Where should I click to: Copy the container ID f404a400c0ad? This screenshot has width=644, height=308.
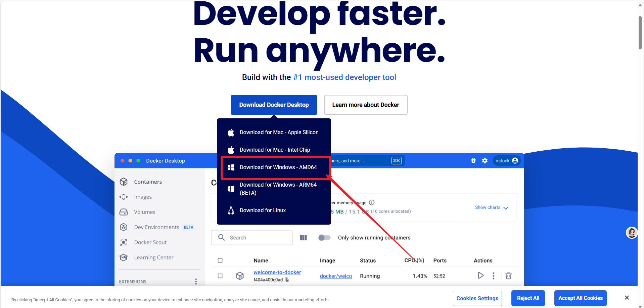[287, 280]
